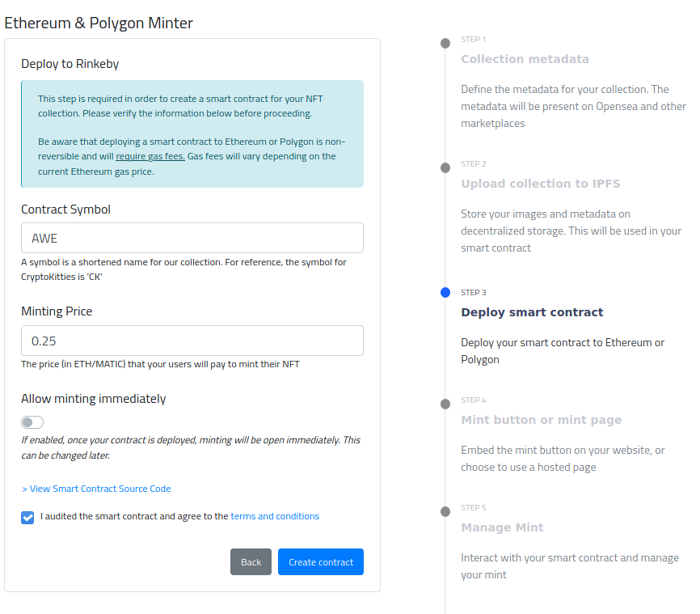Select the Mint button or mint page step
700x614 pixels.
(541, 420)
